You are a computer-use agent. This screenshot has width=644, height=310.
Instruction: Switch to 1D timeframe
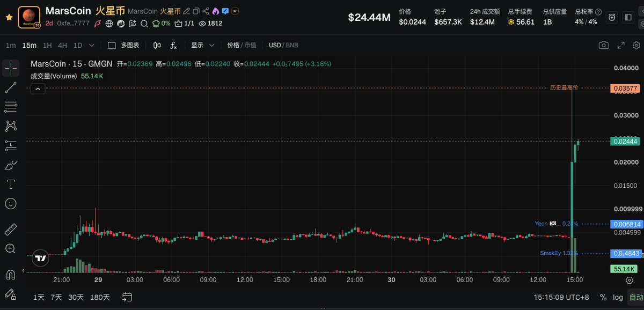coord(78,45)
